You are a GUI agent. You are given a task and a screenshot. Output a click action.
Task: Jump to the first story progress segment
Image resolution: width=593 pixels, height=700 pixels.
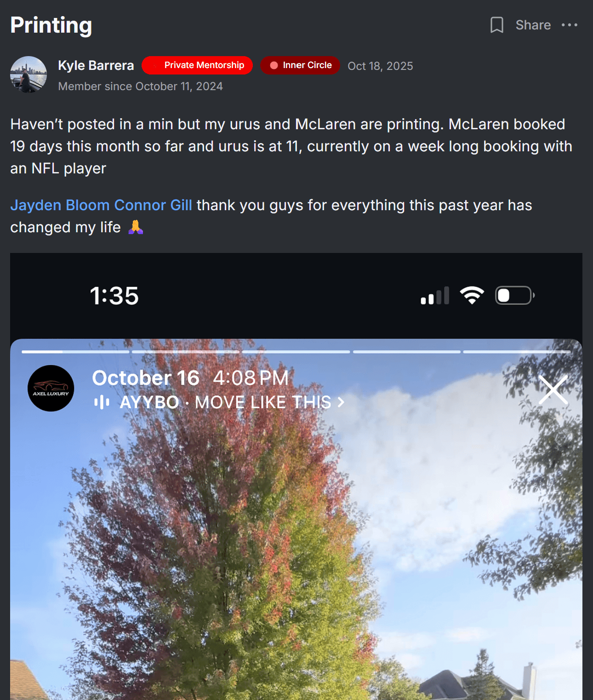coord(75,352)
